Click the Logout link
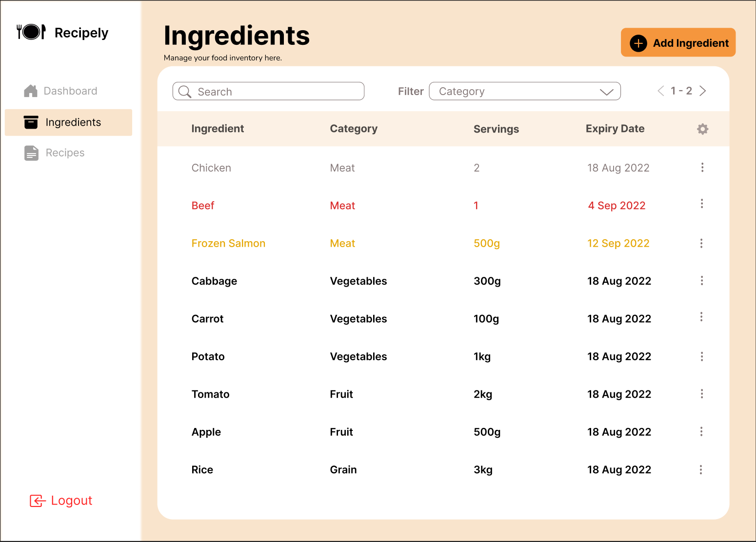This screenshot has width=756, height=542. [61, 501]
